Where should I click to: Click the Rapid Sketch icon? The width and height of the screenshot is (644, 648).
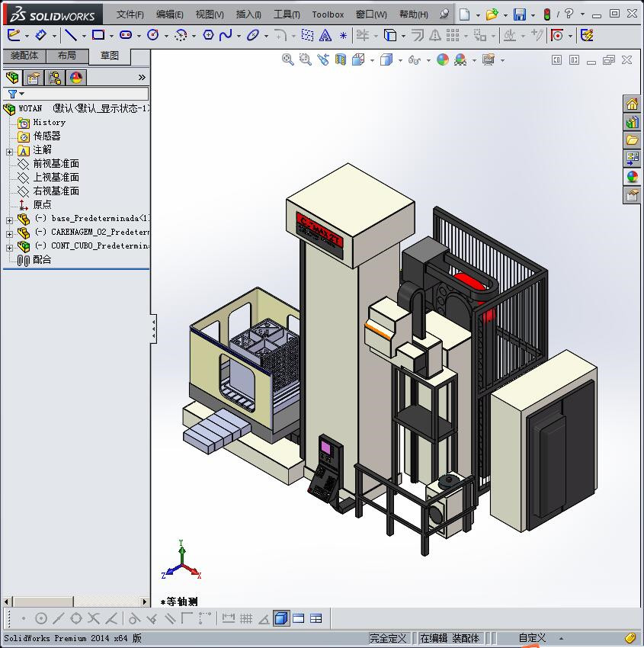pyautogui.click(x=587, y=36)
